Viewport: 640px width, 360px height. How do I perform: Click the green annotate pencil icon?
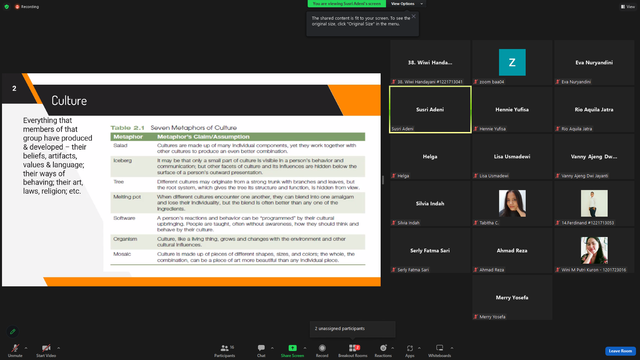pos(13,331)
